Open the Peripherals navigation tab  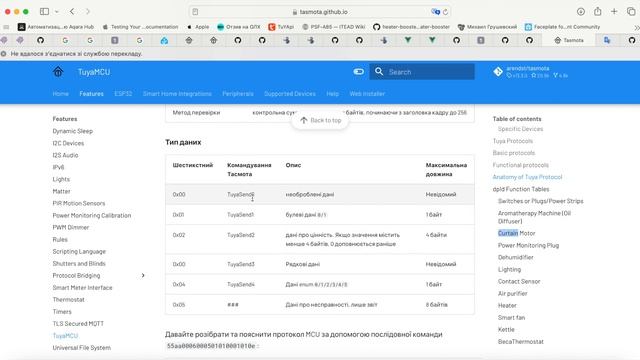[238, 93]
